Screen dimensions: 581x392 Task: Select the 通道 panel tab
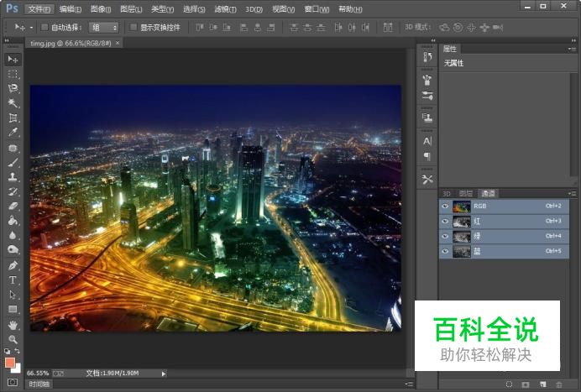488,193
